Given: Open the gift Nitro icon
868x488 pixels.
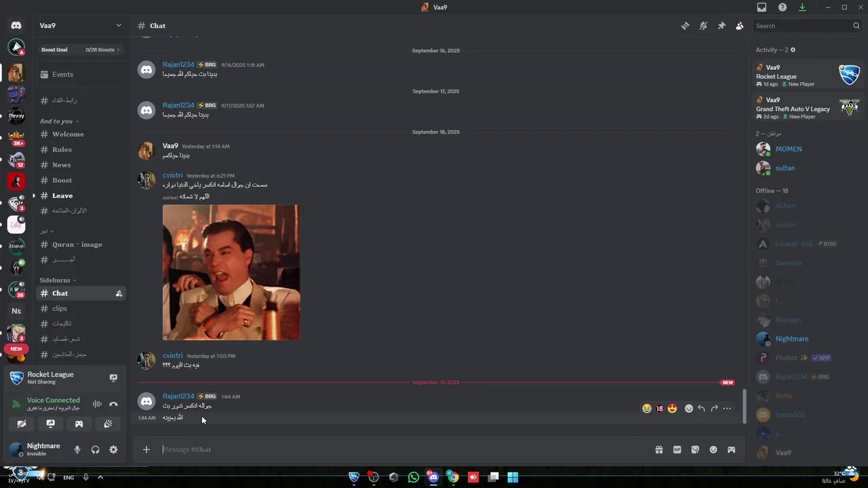Looking at the screenshot, I should pos(658,449).
